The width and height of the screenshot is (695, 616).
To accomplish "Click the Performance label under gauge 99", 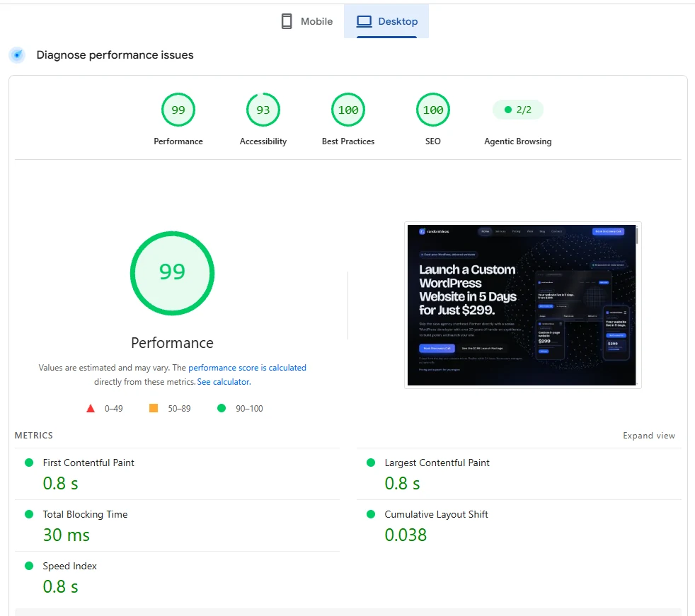I will point(178,141).
